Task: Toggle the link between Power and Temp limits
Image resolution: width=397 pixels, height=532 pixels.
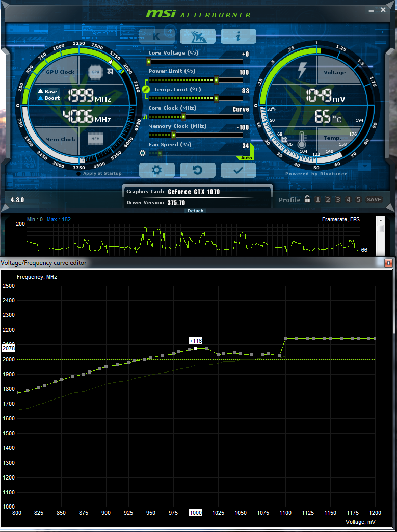Action: [146, 89]
